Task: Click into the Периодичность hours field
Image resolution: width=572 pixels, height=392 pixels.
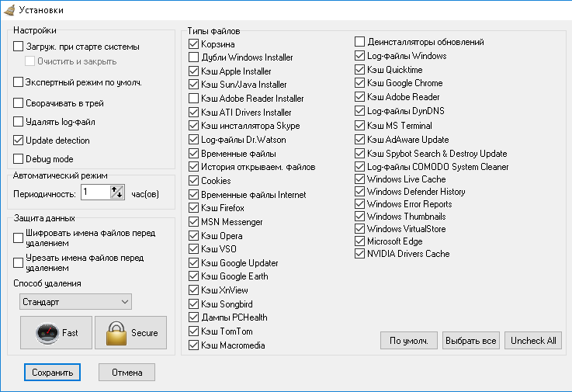Action: pos(95,192)
